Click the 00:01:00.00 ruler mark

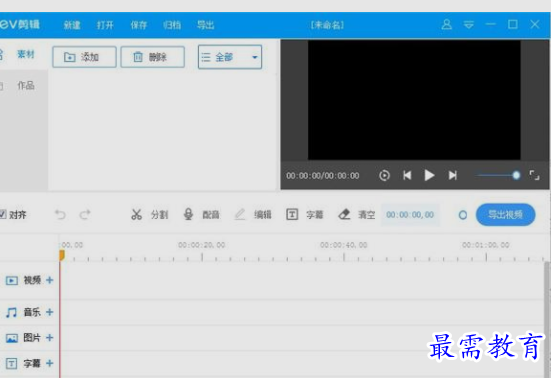486,245
